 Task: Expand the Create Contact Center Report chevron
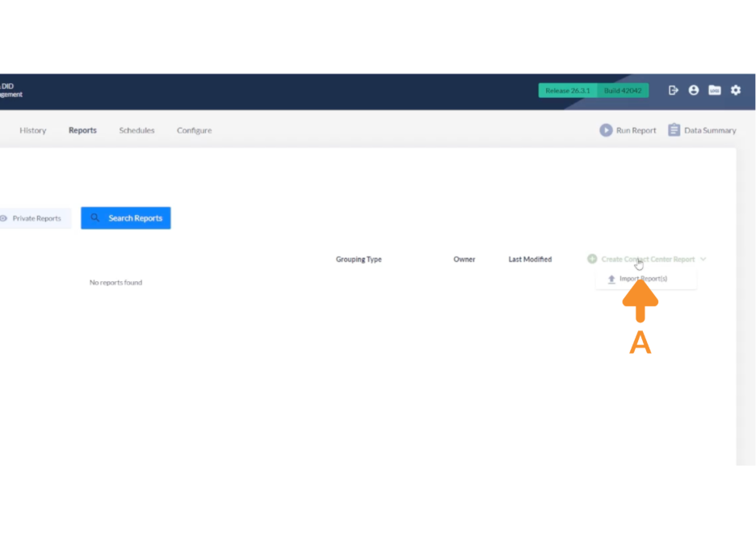(x=703, y=259)
